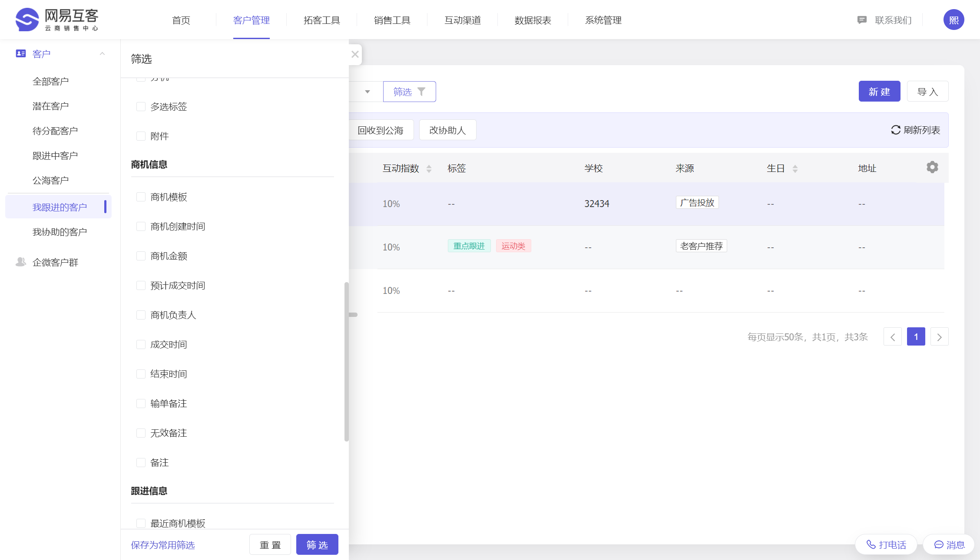
Task: Click the 打电话 phone button
Action: point(886,544)
